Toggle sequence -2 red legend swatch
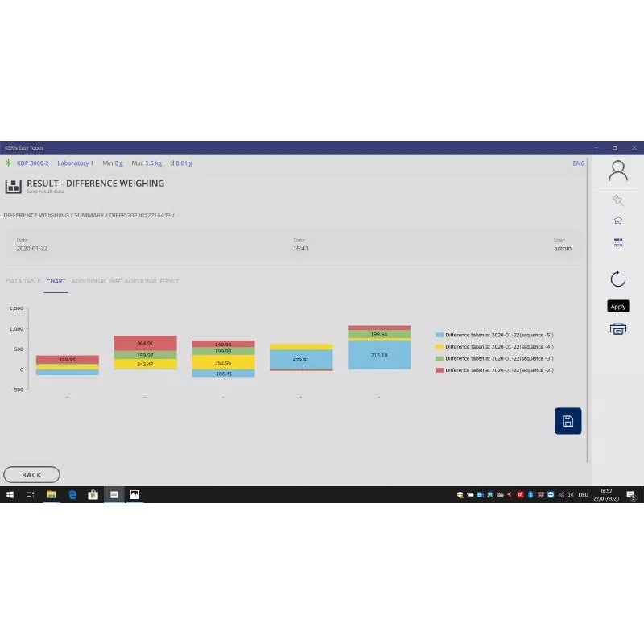Image resolution: width=644 pixels, height=644 pixels. [439, 369]
